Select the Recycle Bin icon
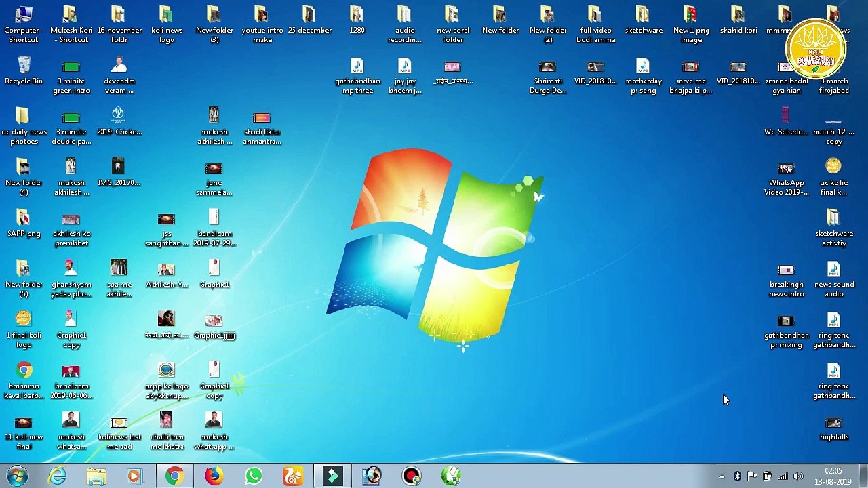Screen dimensions: 868x488 pyautogui.click(x=24, y=71)
